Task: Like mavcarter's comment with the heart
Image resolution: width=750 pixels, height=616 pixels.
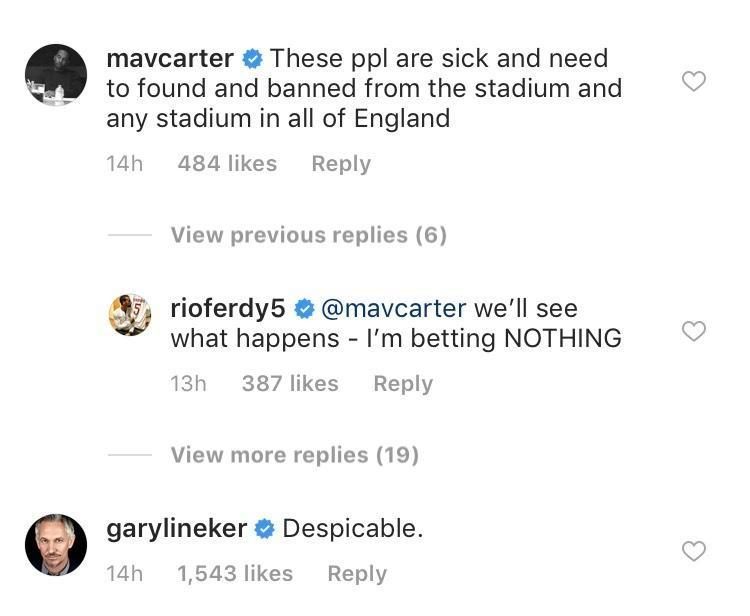Action: tap(693, 82)
